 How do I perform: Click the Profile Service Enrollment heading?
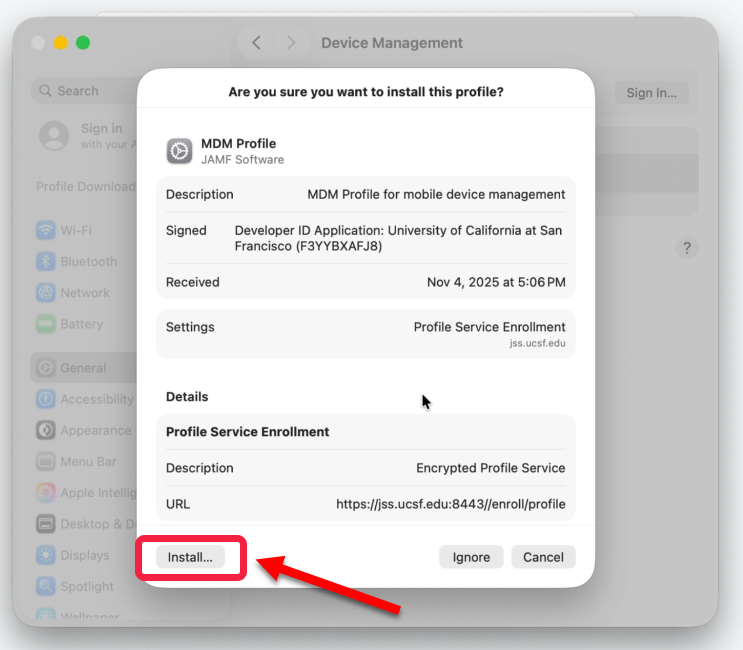tap(247, 432)
